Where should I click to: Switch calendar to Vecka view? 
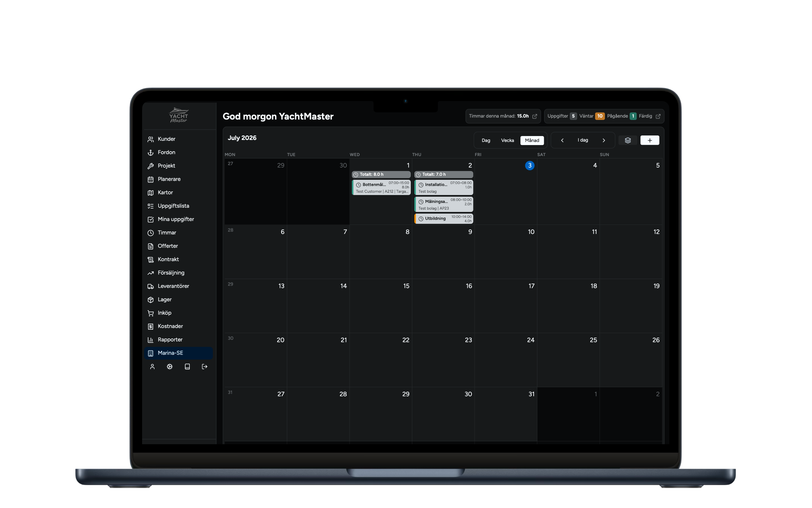click(507, 141)
